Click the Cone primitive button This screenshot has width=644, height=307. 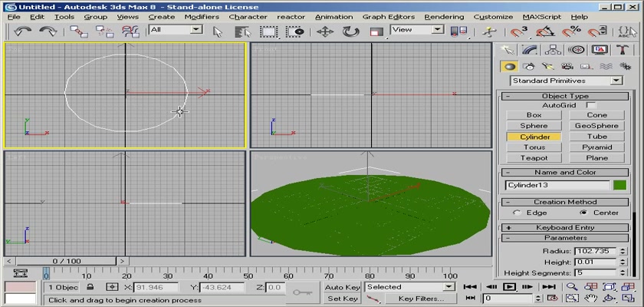pyautogui.click(x=596, y=115)
